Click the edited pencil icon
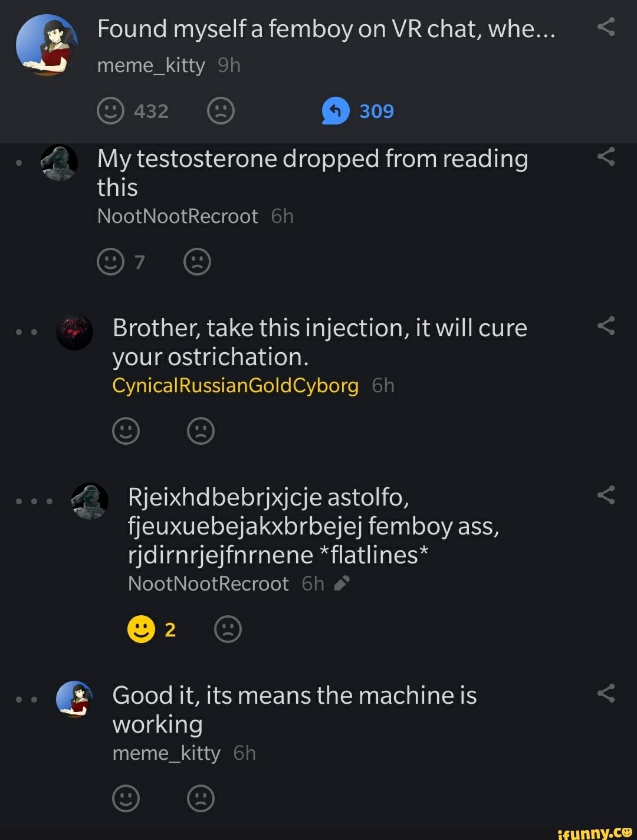 (x=342, y=584)
